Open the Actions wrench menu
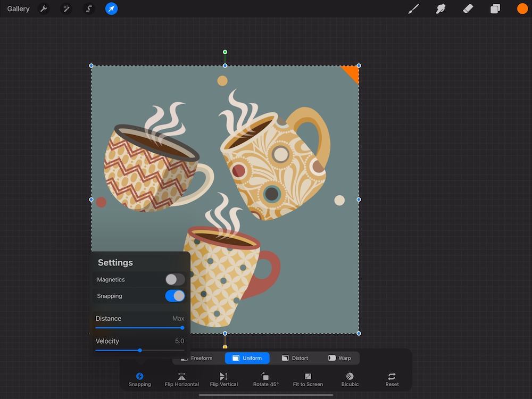Viewport: 532px width, 399px height. 44,9
